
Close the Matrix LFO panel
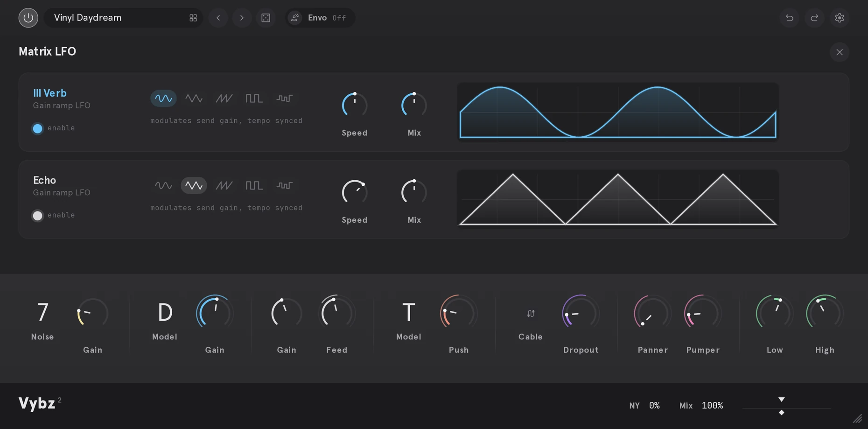pyautogui.click(x=840, y=52)
